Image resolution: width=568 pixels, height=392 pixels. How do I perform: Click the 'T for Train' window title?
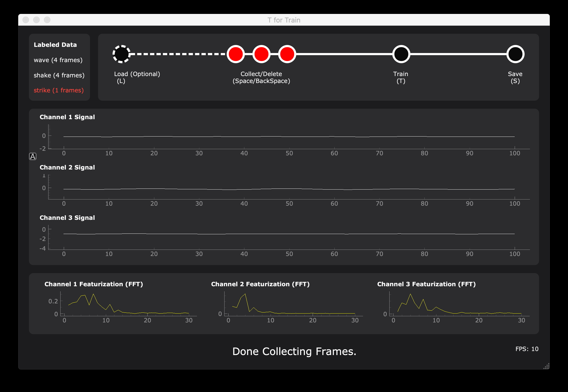pos(284,20)
